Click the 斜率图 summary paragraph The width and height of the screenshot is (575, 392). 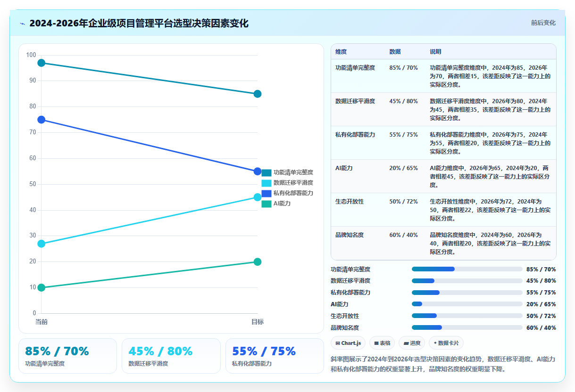pyautogui.click(x=443, y=364)
